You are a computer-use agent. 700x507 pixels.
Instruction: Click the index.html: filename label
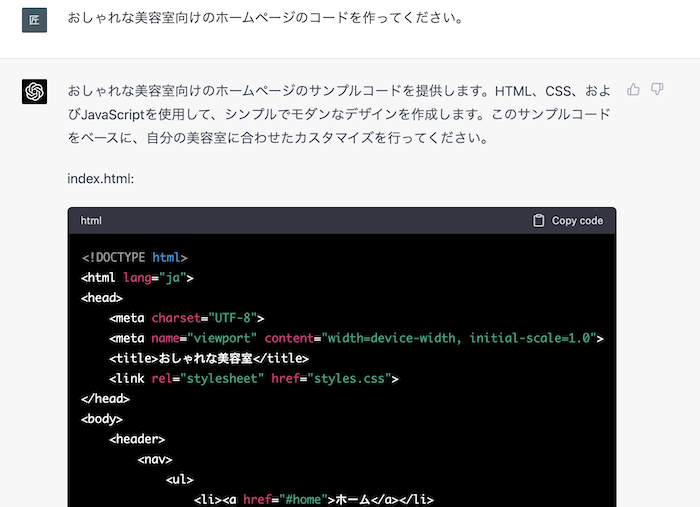coord(100,179)
